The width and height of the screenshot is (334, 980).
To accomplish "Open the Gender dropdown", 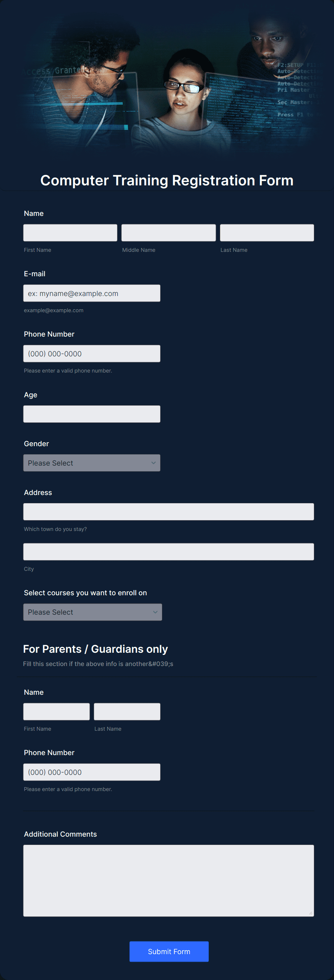I will pos(92,463).
